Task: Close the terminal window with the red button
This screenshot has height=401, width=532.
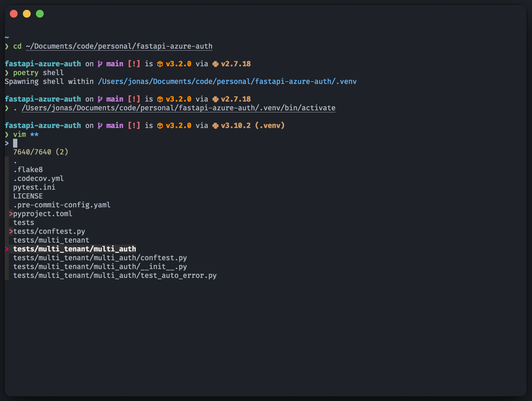Action: [x=14, y=14]
